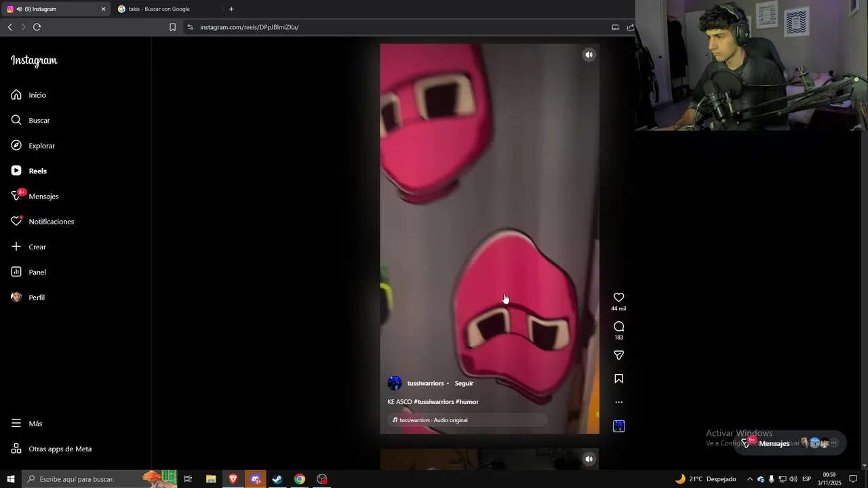The height and width of the screenshot is (488, 868).
Task: Open the #tussiwarriors hashtag
Action: pos(433,402)
